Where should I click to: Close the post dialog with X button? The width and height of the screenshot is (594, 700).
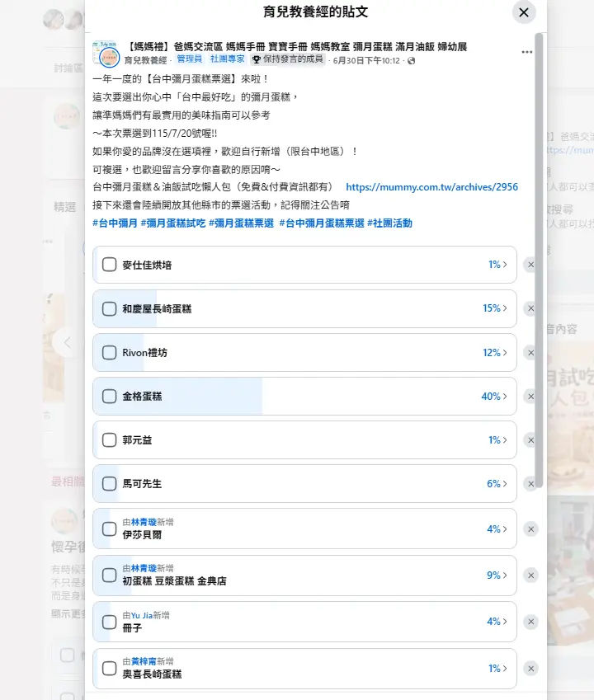pos(524,12)
